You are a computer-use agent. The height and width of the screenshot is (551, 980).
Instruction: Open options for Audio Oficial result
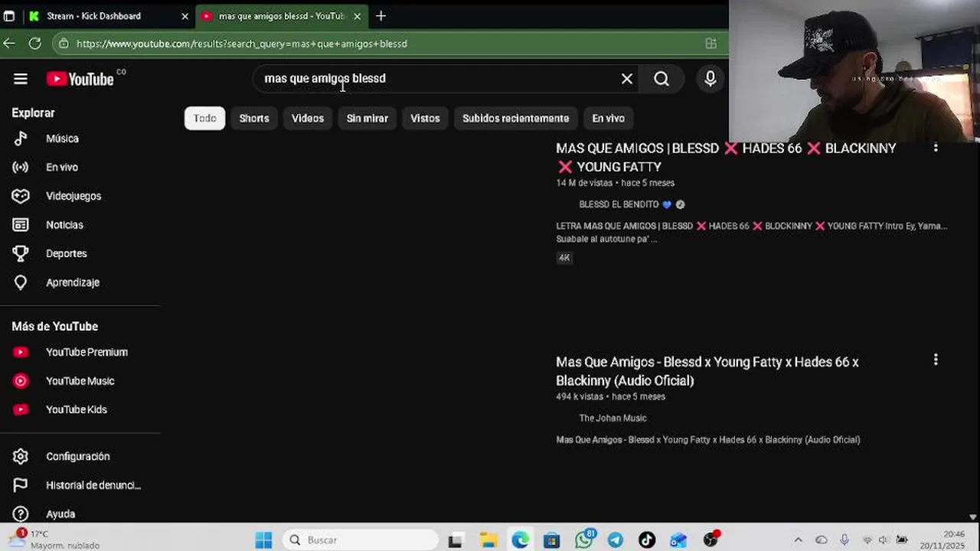(x=936, y=360)
